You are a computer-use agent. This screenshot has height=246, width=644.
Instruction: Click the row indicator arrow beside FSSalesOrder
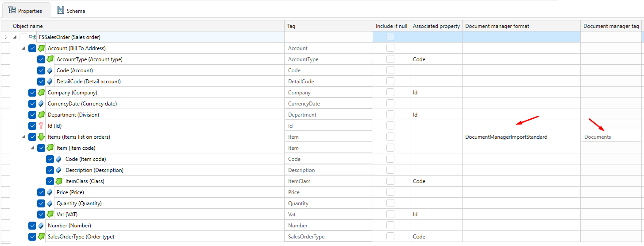5,37
